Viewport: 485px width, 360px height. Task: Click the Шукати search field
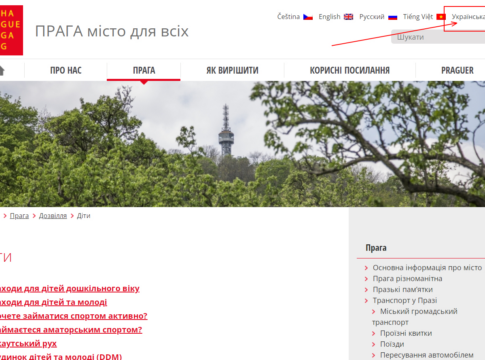click(x=438, y=37)
